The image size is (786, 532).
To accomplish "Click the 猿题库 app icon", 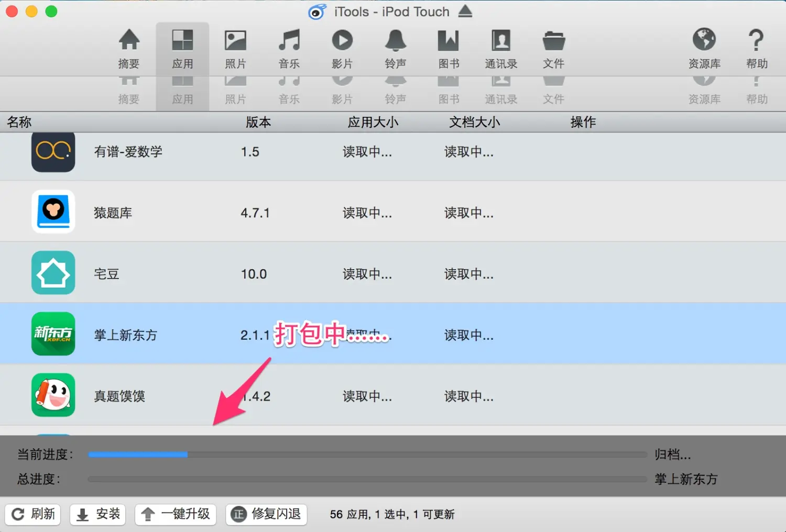I will coord(53,212).
